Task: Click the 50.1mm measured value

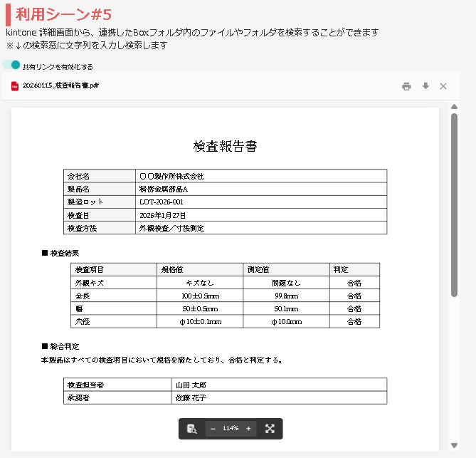Action: pyautogui.click(x=286, y=309)
